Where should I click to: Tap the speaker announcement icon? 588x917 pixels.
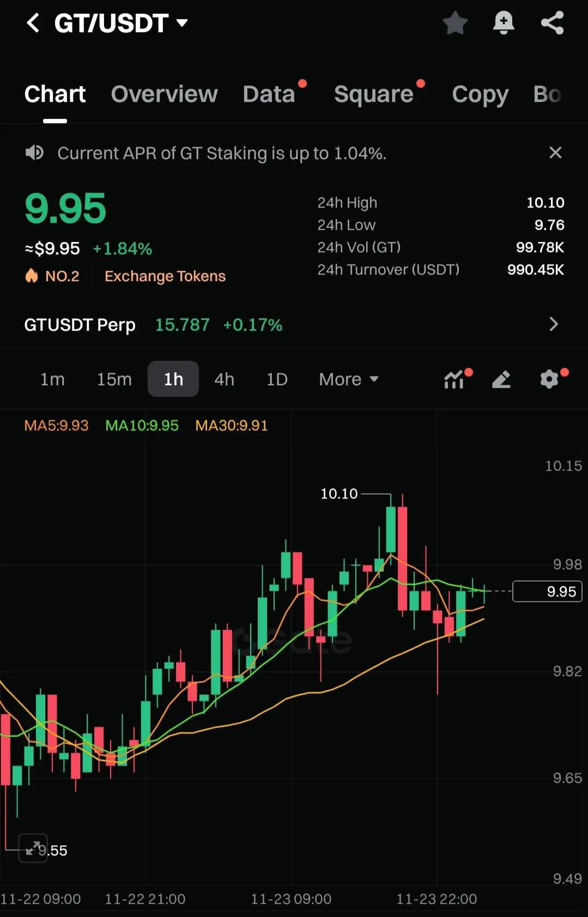coord(34,153)
